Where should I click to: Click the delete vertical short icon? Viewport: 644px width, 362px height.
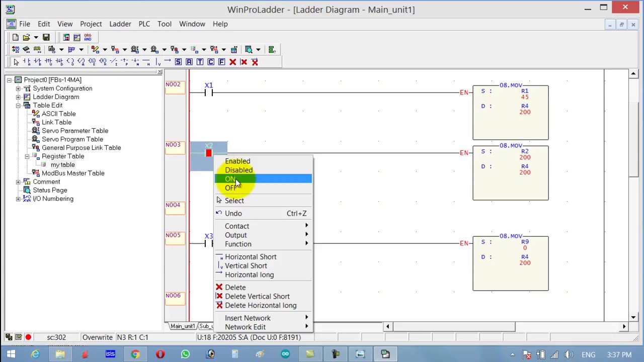point(244,62)
